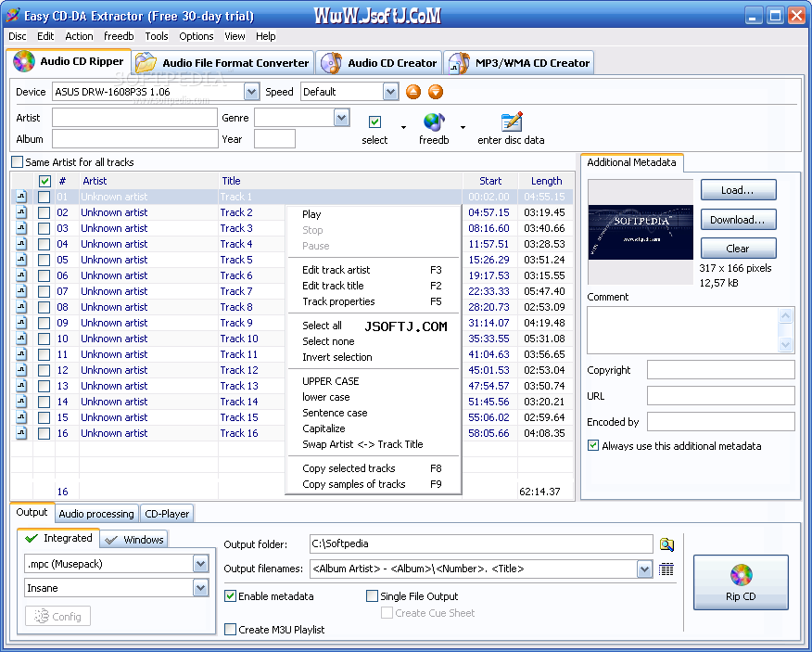The height and width of the screenshot is (652, 812).
Task: Click the Length column header
Action: 546,181
